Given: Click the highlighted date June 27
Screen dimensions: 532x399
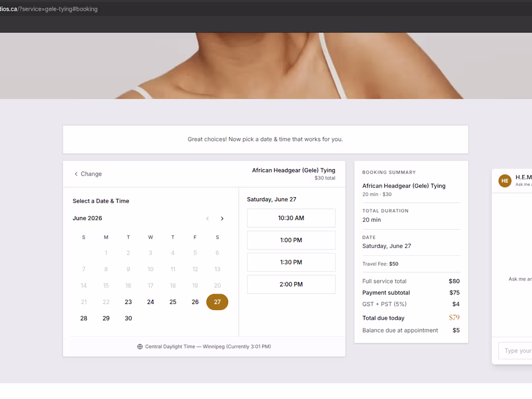Looking at the screenshot, I should click(217, 302).
